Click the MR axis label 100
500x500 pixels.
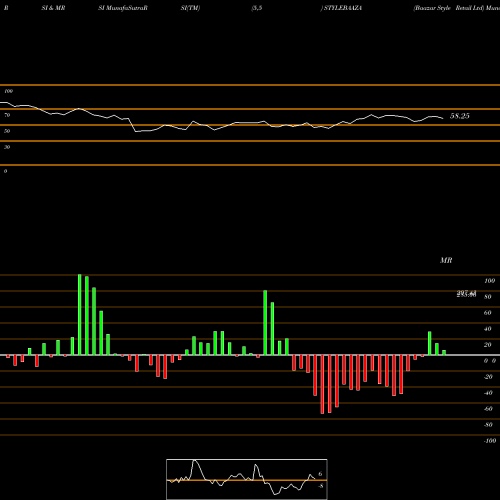point(490,281)
